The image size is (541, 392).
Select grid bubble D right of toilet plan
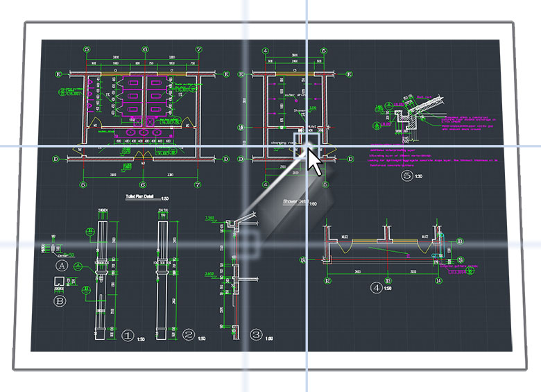click(227, 158)
